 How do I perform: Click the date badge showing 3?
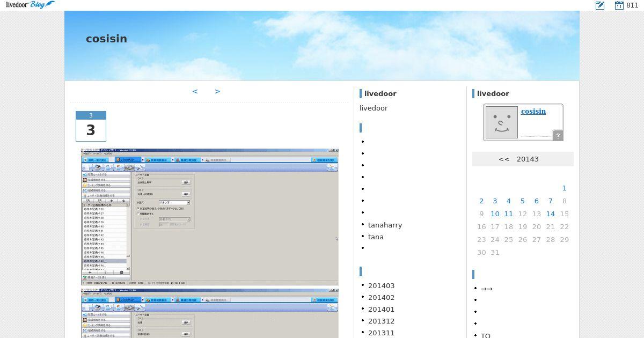(x=91, y=126)
